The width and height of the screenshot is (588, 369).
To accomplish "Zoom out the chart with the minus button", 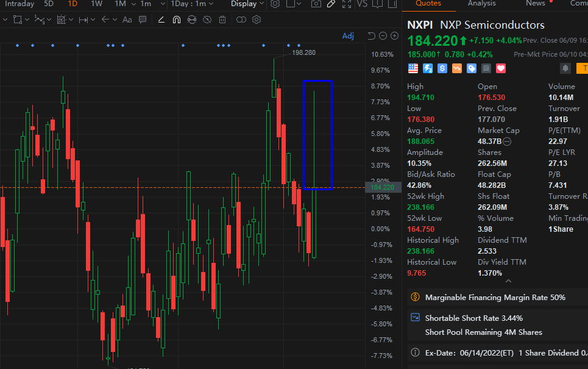I will (383, 35).
